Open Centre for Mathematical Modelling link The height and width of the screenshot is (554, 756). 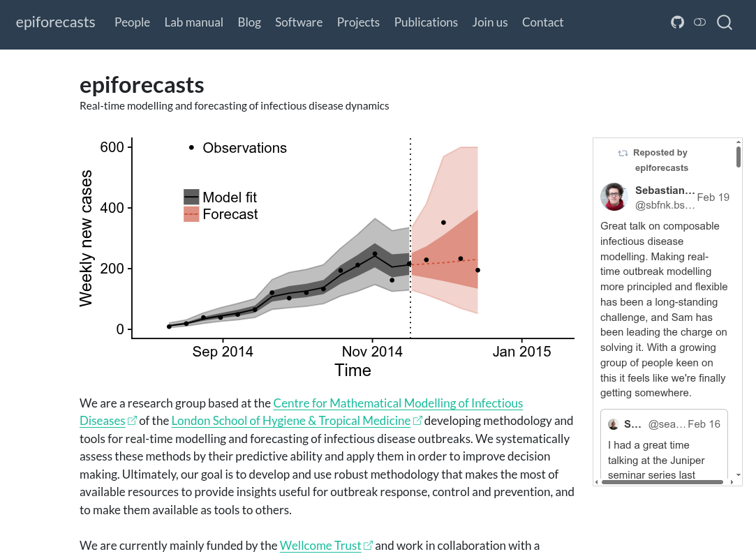pyautogui.click(x=398, y=403)
